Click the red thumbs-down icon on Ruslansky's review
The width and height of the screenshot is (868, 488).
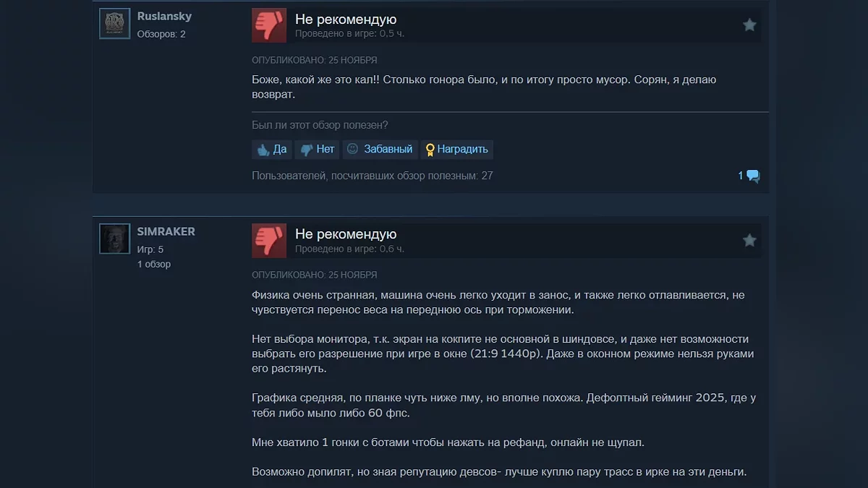269,25
